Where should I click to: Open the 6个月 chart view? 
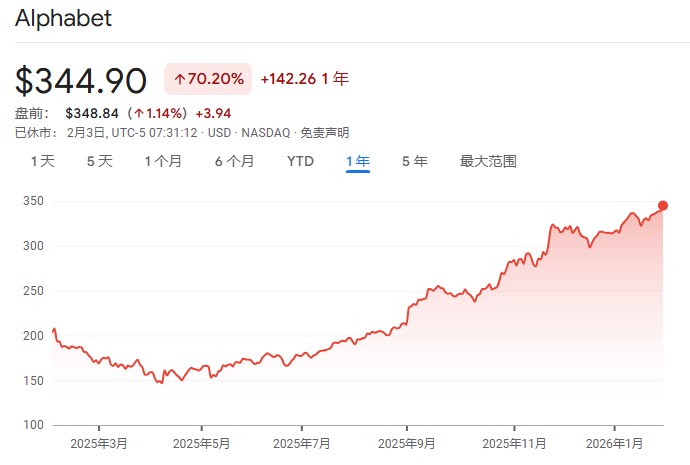[234, 161]
